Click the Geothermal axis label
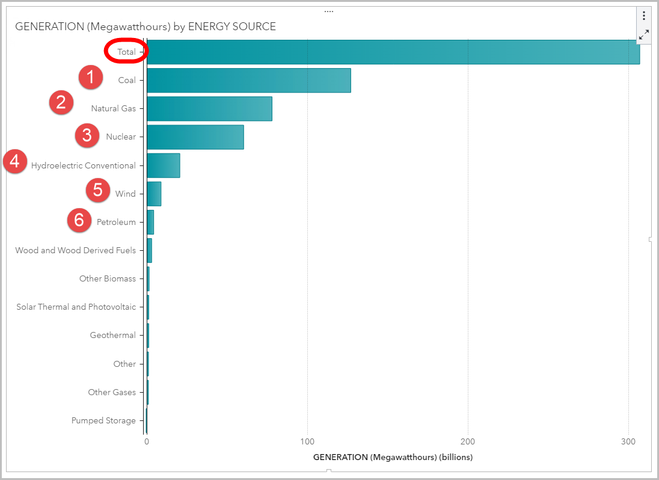Image resolution: width=659 pixels, height=480 pixels. coord(113,335)
